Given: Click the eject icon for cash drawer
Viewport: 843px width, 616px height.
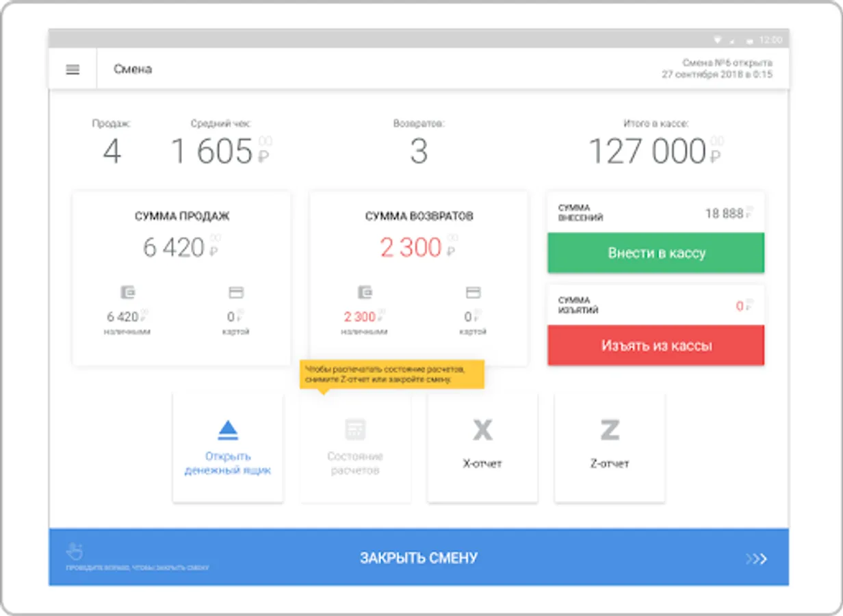Looking at the screenshot, I should pos(228,430).
